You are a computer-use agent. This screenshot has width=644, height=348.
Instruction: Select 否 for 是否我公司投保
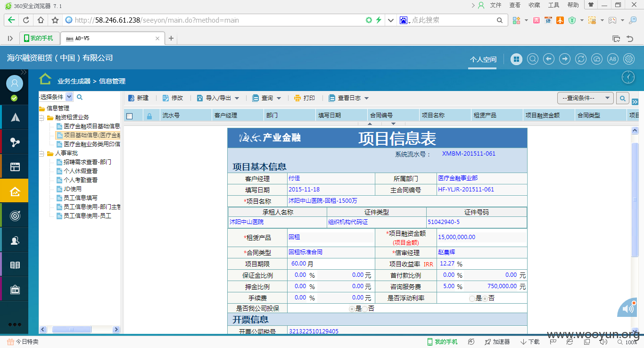pyautogui.click(x=365, y=309)
